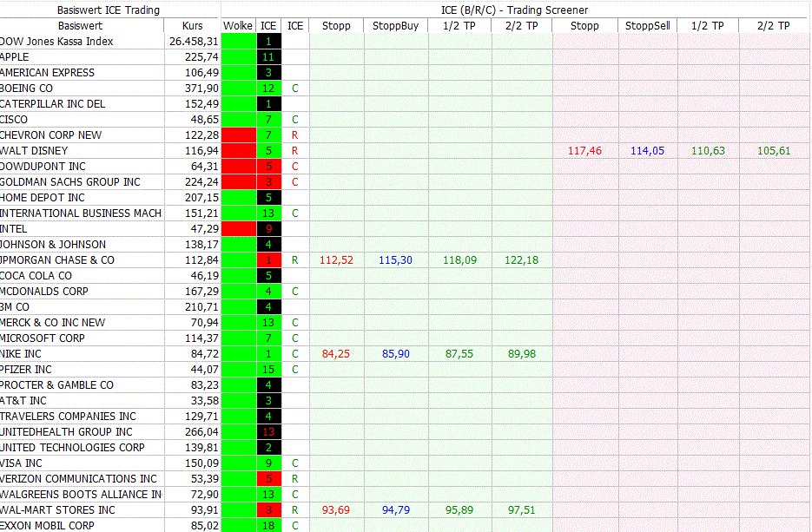
Task: Click WALT DISNEY name cell
Action: 34,151
